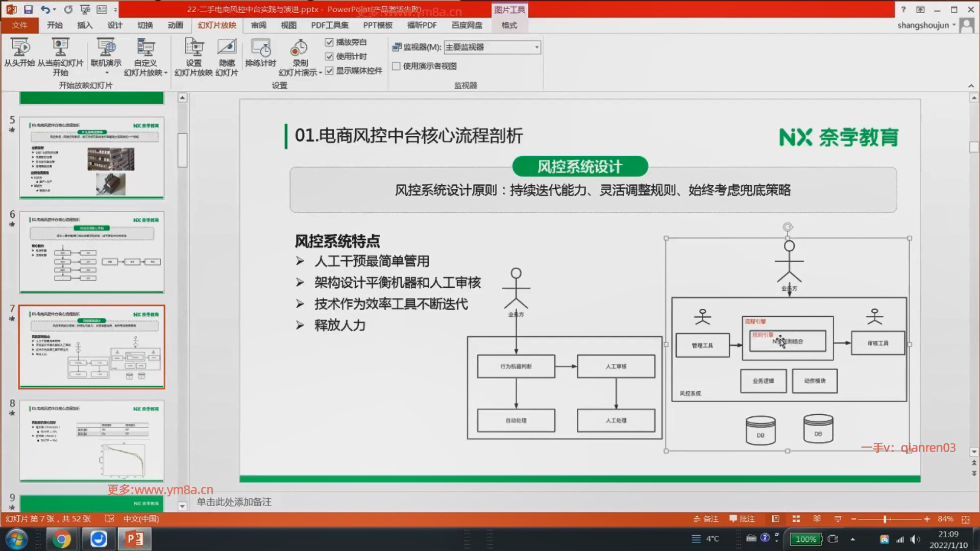Open the 监视器 monitor dropdown

(x=536, y=47)
